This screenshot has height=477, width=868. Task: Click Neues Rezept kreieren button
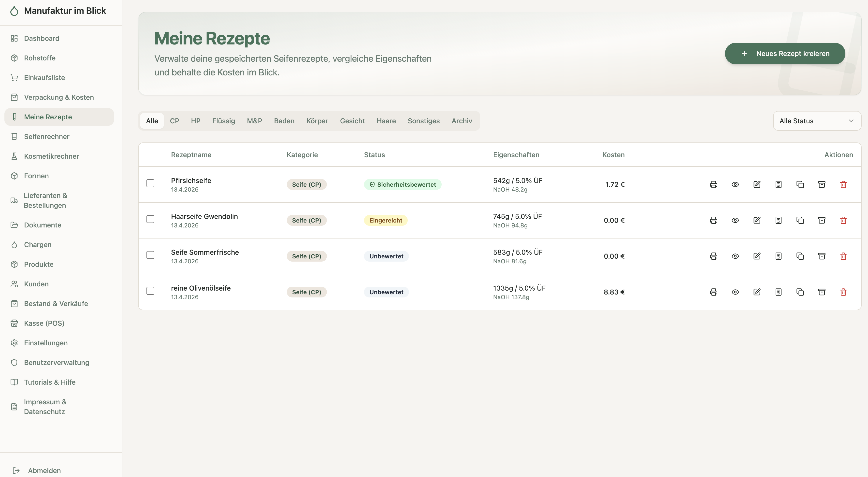coord(785,54)
